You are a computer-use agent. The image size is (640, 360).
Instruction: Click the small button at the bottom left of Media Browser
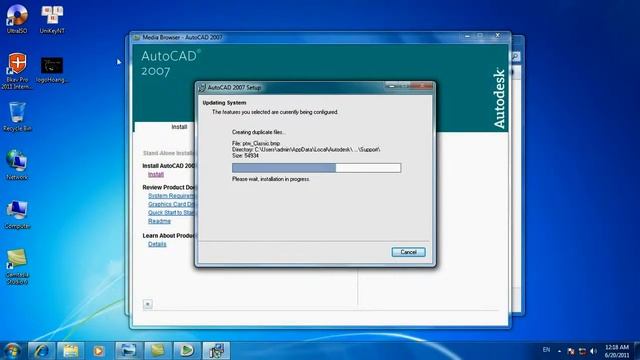pos(148,304)
